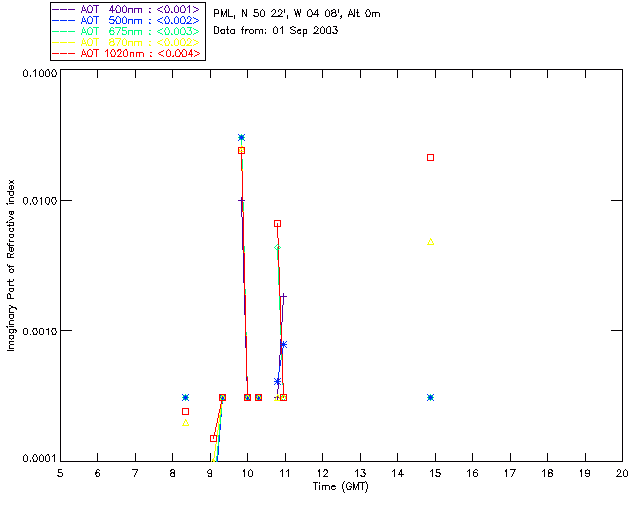Click the green diamond marker on second peak
Screen dimensions: 640x512
[x=277, y=247]
